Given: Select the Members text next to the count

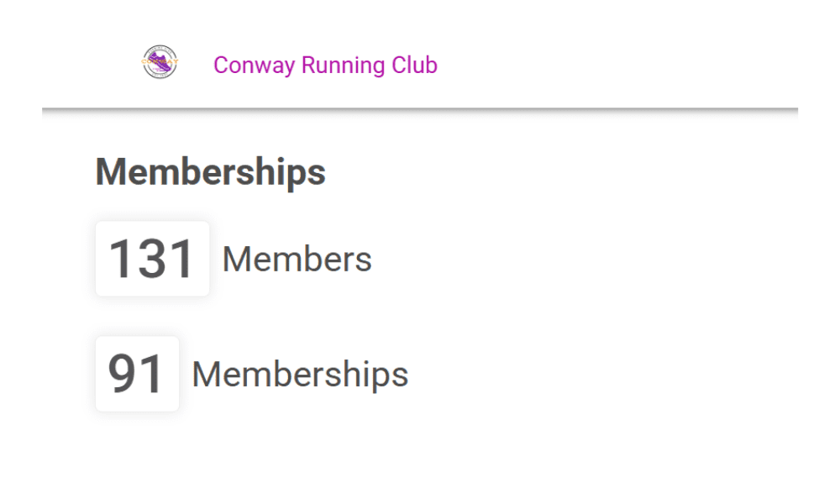Looking at the screenshot, I should [297, 260].
